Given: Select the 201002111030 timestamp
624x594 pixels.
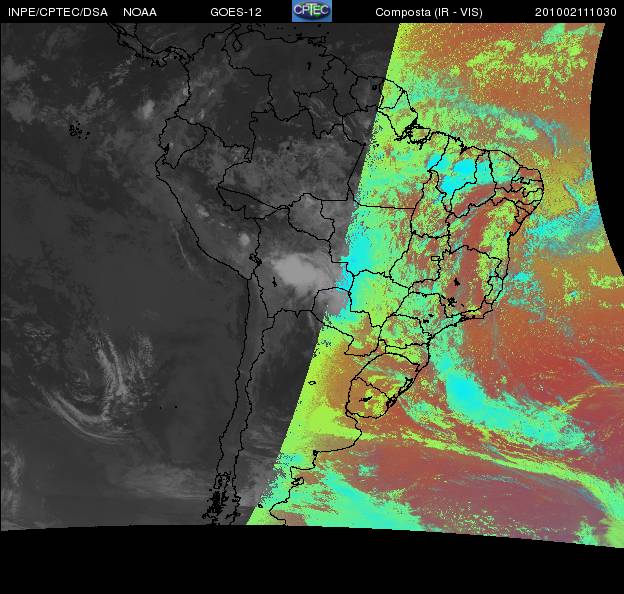Looking at the screenshot, I should [576, 12].
